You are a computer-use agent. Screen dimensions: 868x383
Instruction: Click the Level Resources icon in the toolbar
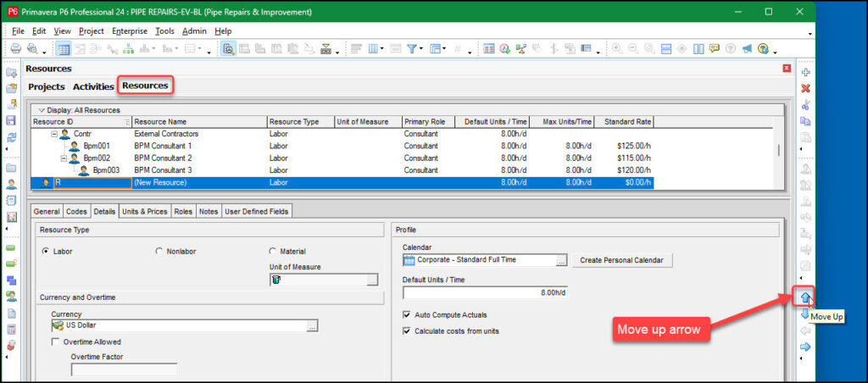[x=521, y=48]
